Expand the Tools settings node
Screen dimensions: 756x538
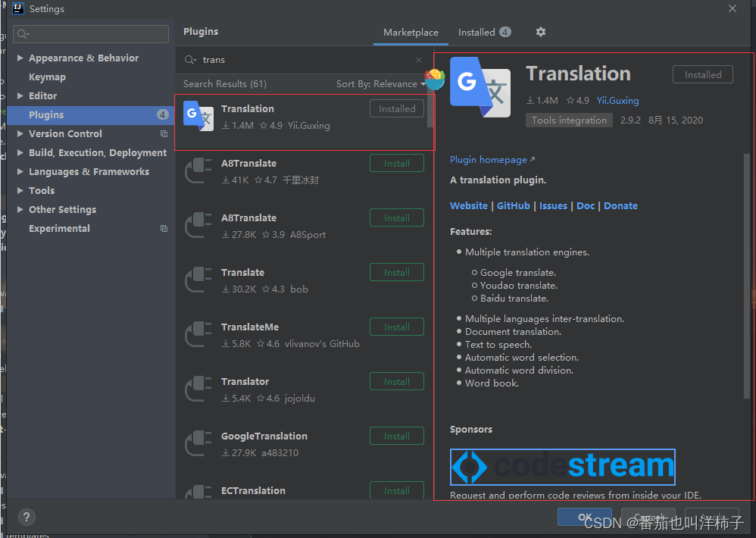[x=20, y=190]
